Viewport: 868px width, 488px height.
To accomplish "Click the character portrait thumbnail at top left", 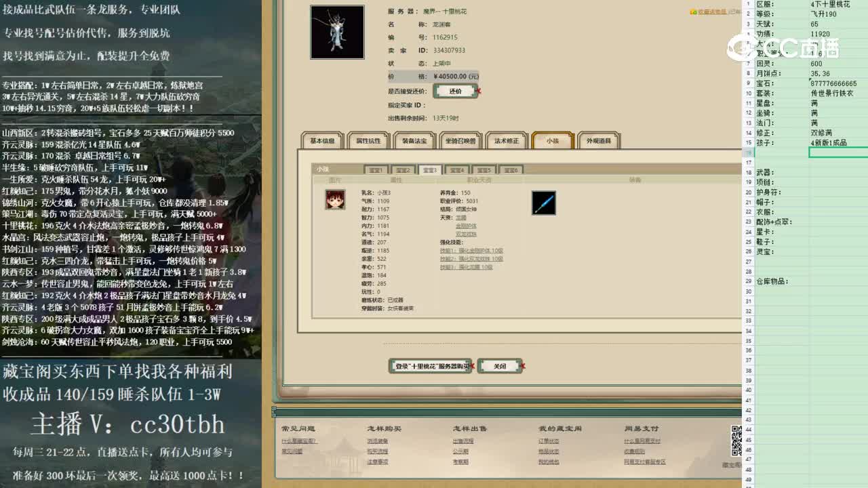I will [x=337, y=31].
